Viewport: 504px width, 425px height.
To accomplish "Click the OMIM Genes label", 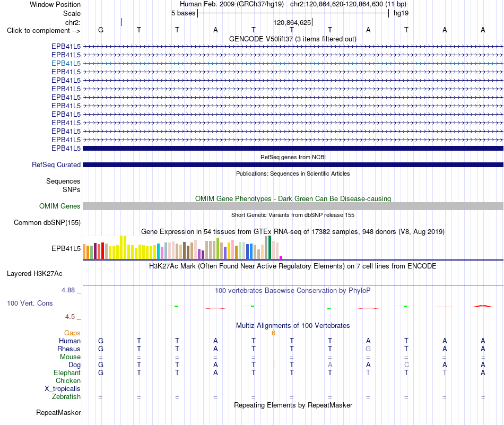I will pos(59,206).
